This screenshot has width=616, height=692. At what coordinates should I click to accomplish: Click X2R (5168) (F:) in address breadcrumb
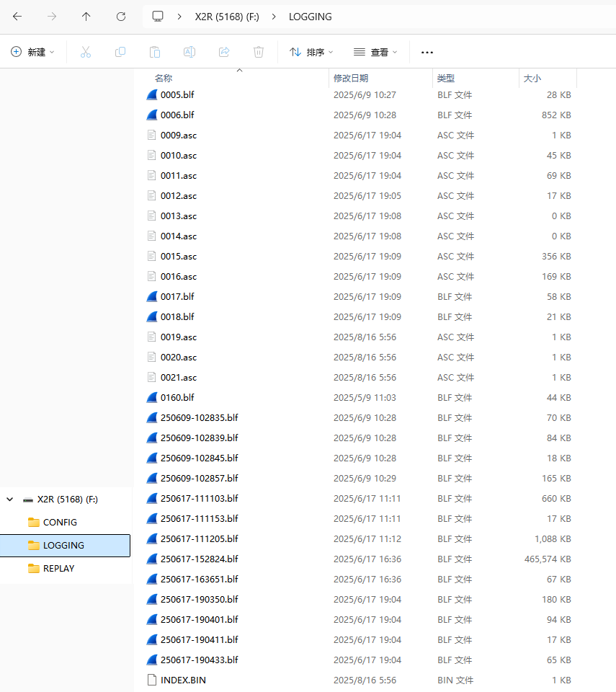[x=227, y=17]
